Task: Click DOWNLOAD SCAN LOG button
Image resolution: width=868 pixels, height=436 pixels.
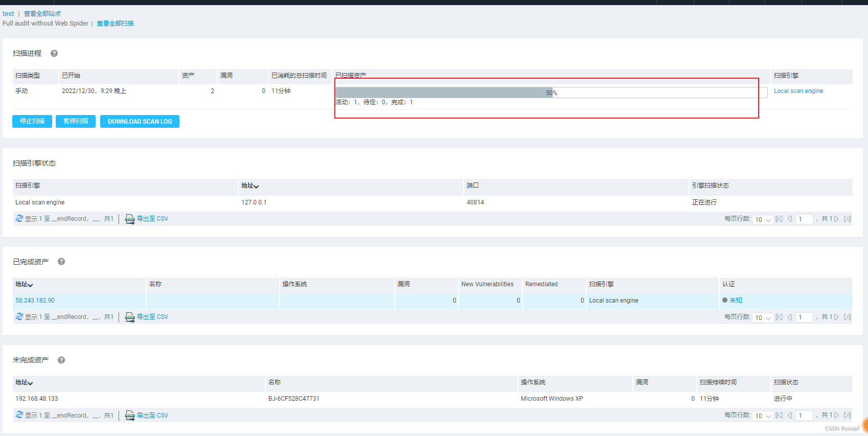Action: [x=140, y=121]
